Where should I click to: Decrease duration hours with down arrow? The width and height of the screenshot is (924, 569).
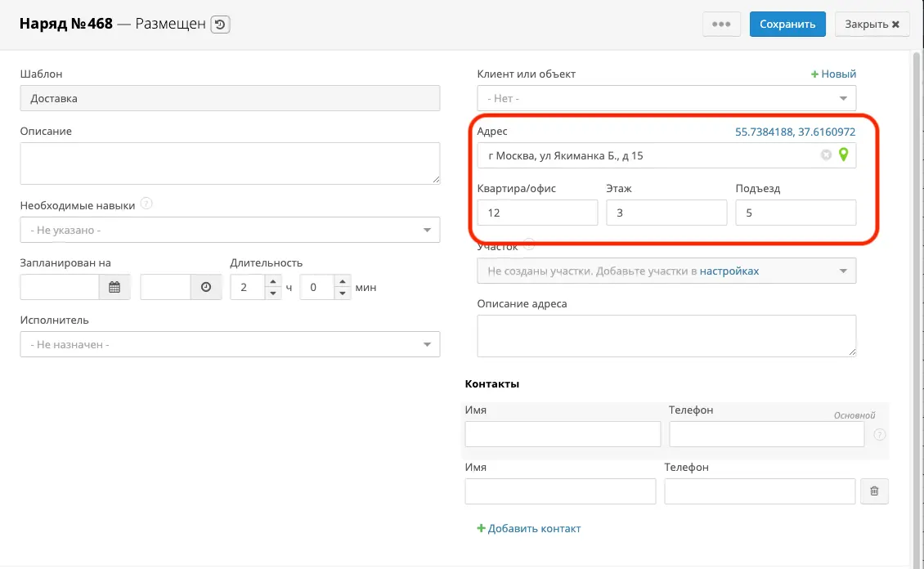point(273,293)
